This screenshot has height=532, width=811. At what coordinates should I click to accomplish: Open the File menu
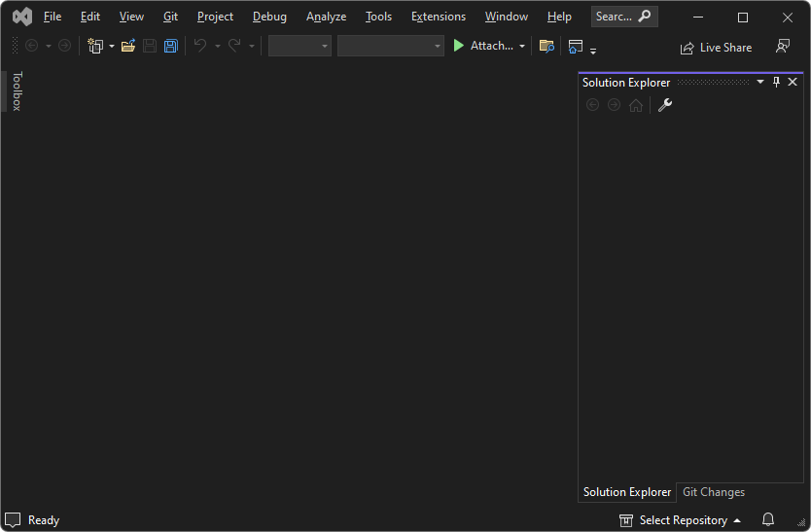tap(53, 17)
